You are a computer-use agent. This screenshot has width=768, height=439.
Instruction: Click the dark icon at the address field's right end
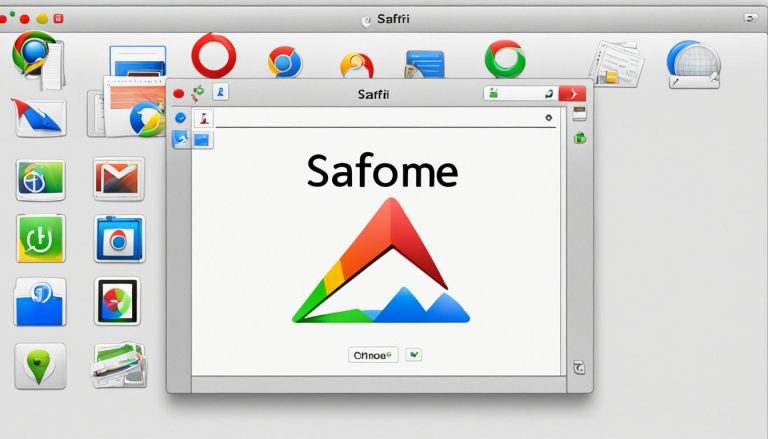pos(550,93)
